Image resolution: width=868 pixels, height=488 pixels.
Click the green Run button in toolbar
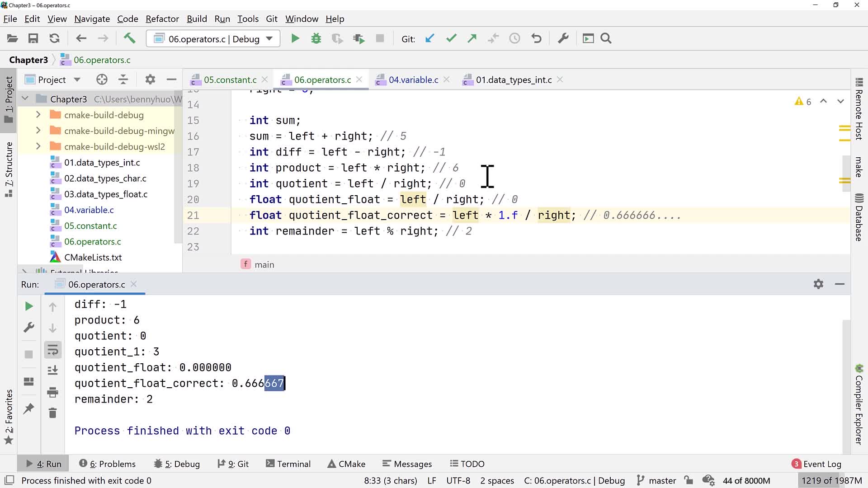[295, 38]
